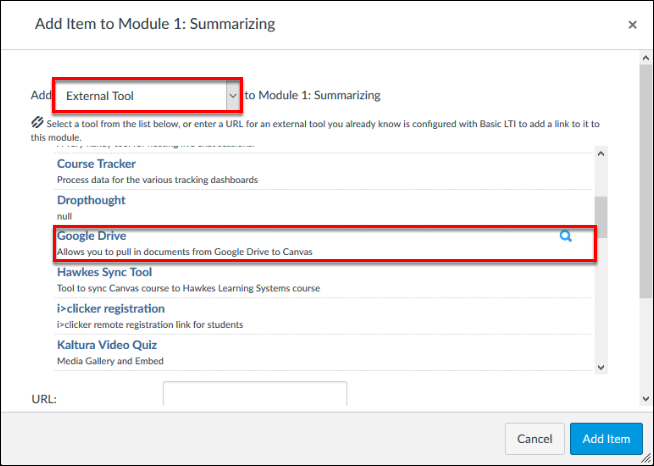
Task: Click the tool list scrollbar thumb
Action: pyautogui.click(x=601, y=217)
